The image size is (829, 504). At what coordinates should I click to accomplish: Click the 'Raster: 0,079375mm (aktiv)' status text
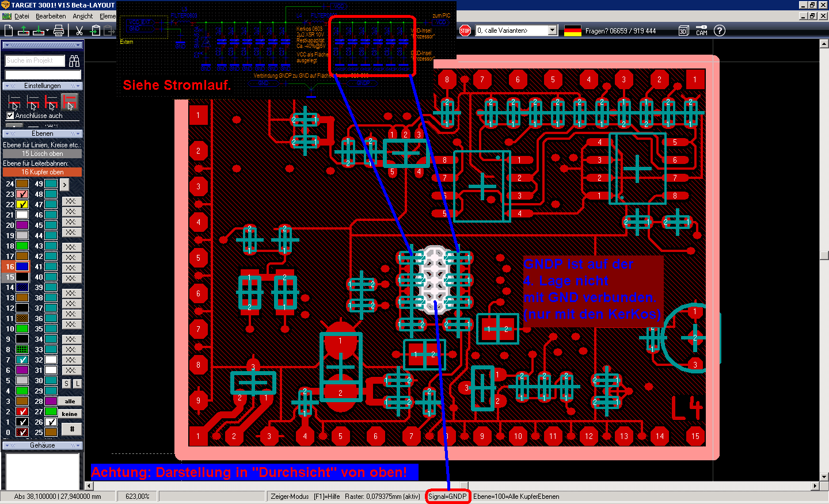coord(383,497)
